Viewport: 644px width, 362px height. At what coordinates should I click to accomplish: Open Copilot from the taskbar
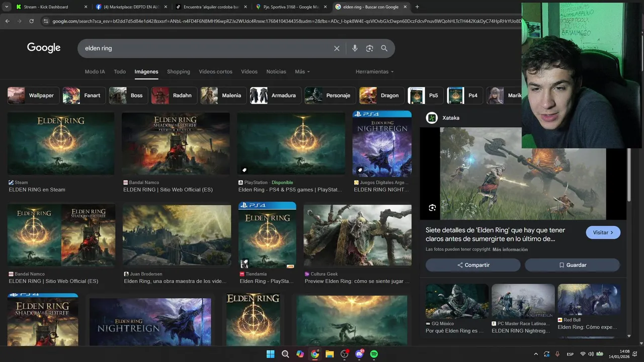(x=300, y=354)
